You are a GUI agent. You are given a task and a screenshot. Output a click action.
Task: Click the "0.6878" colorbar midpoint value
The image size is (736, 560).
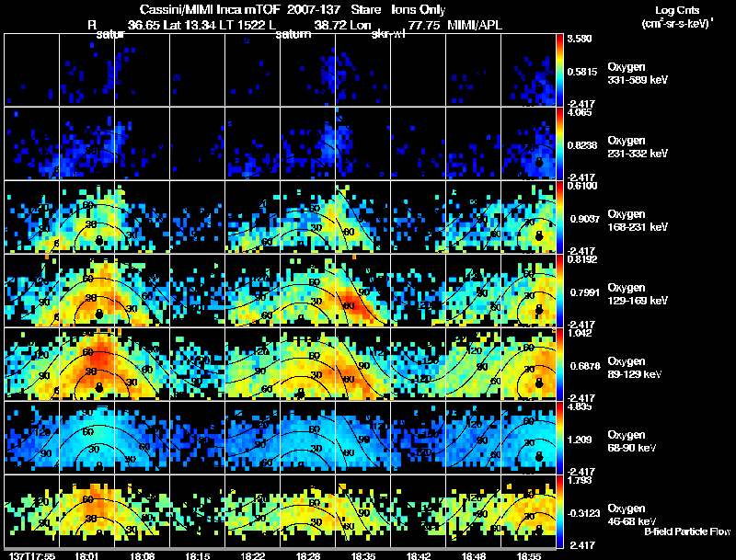pos(584,366)
